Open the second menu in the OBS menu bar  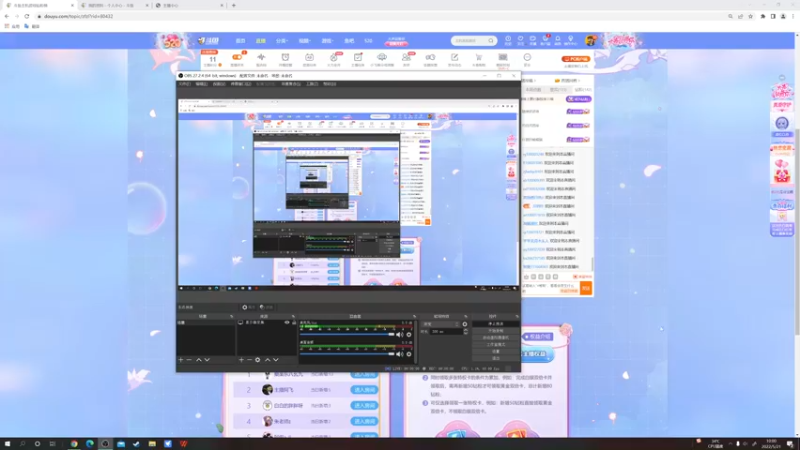pyautogui.click(x=202, y=84)
